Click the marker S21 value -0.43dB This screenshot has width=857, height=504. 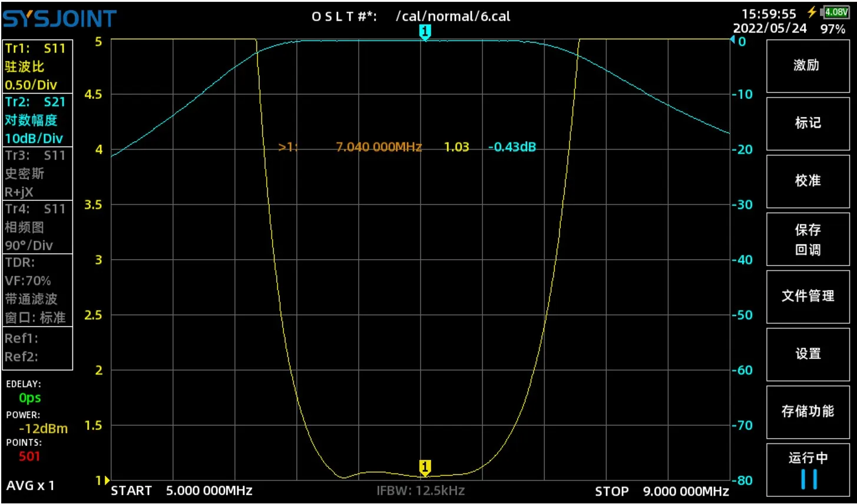point(512,147)
